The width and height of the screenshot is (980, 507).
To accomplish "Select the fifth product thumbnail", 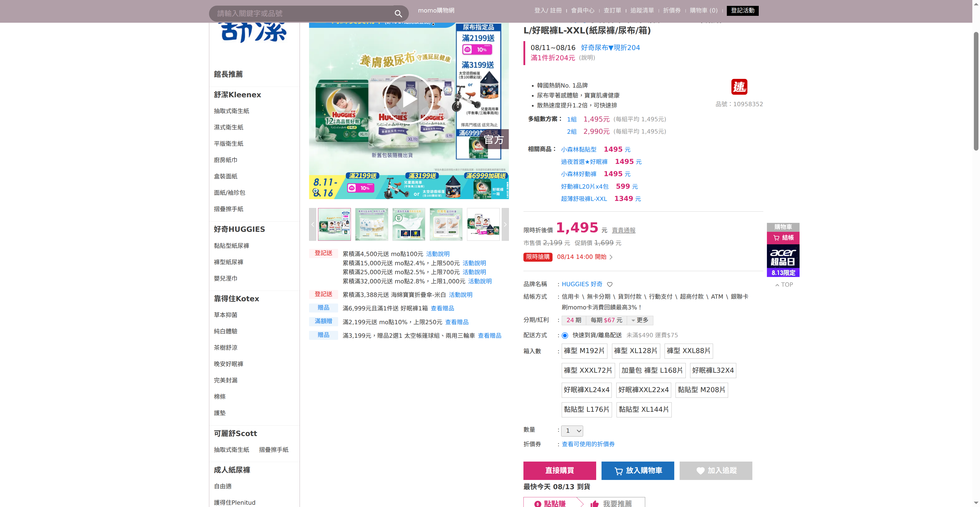I will (x=483, y=224).
